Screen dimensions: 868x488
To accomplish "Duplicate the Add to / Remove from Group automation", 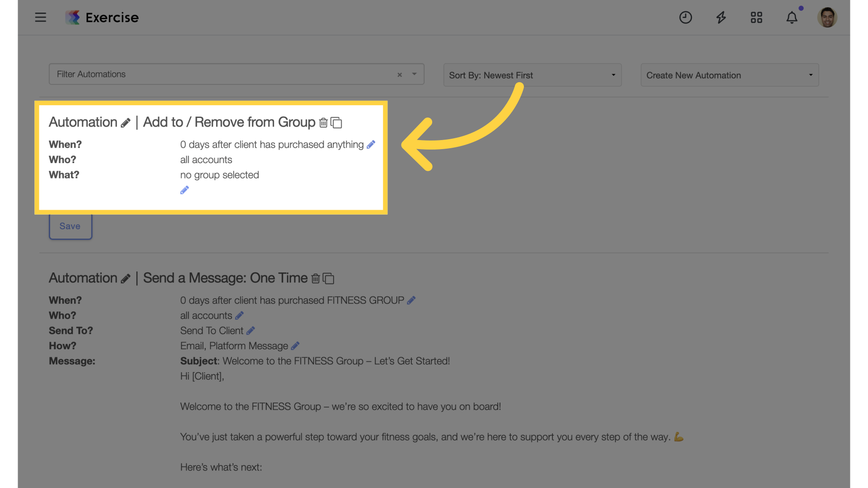I will click(336, 122).
